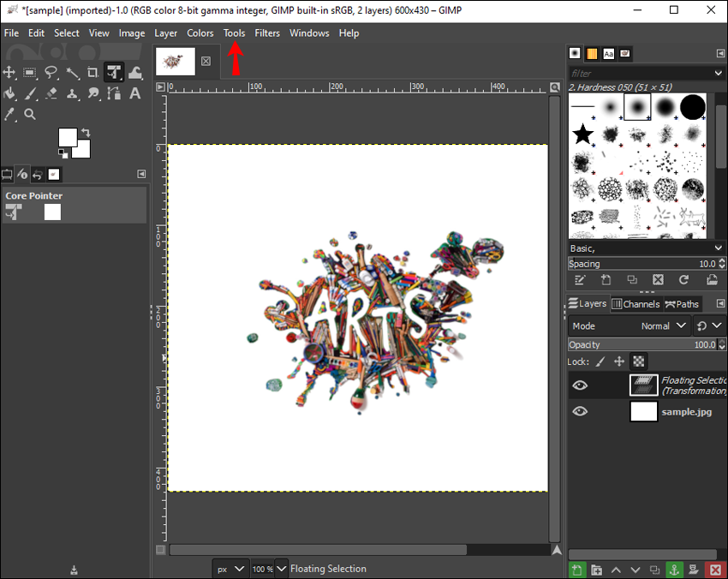Click the Paths tab

683,304
